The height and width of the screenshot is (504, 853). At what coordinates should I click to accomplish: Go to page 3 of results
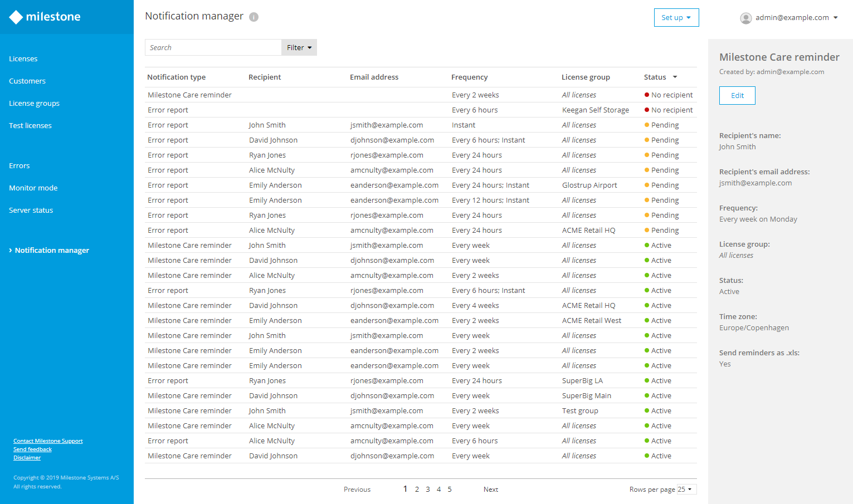(x=427, y=489)
